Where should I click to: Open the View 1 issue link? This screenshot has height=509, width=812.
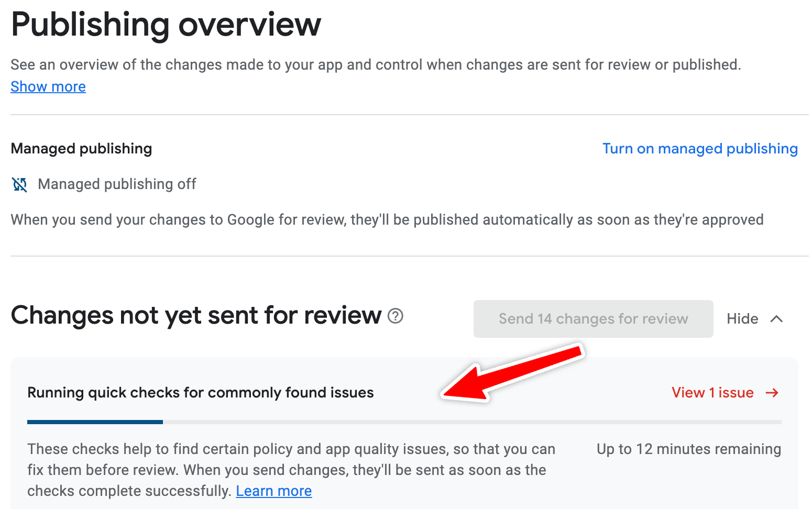click(x=712, y=393)
